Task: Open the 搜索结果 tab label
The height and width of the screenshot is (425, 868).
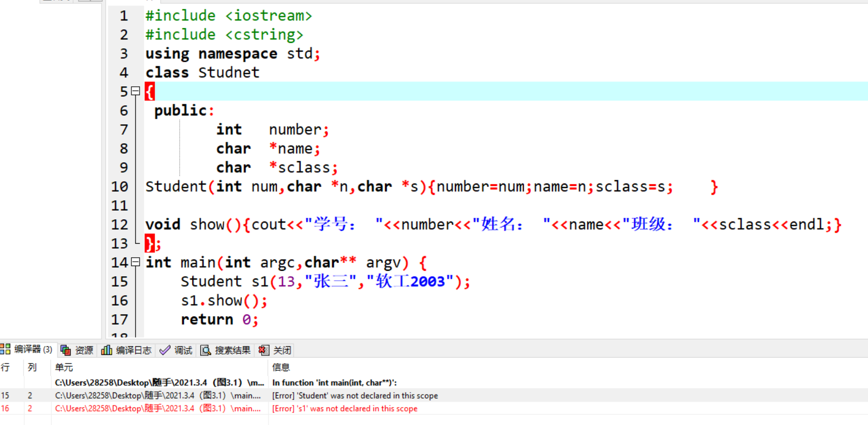Action: tap(232, 350)
